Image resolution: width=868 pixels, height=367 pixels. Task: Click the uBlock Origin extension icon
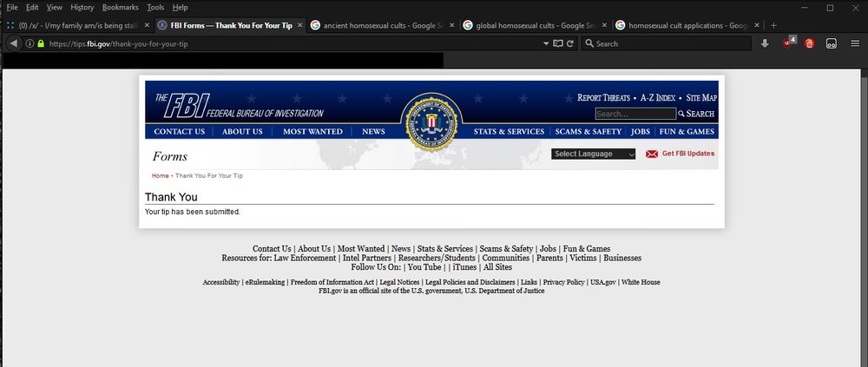pyautogui.click(x=788, y=43)
